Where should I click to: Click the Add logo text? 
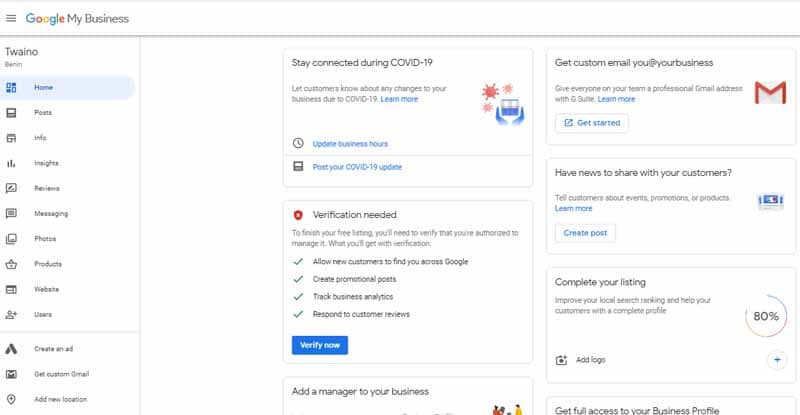[x=590, y=360]
